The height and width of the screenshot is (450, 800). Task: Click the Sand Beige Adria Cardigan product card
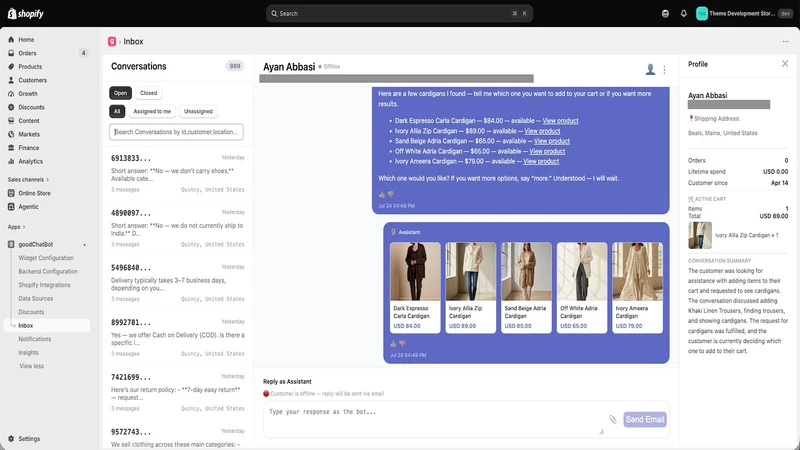pyautogui.click(x=526, y=288)
